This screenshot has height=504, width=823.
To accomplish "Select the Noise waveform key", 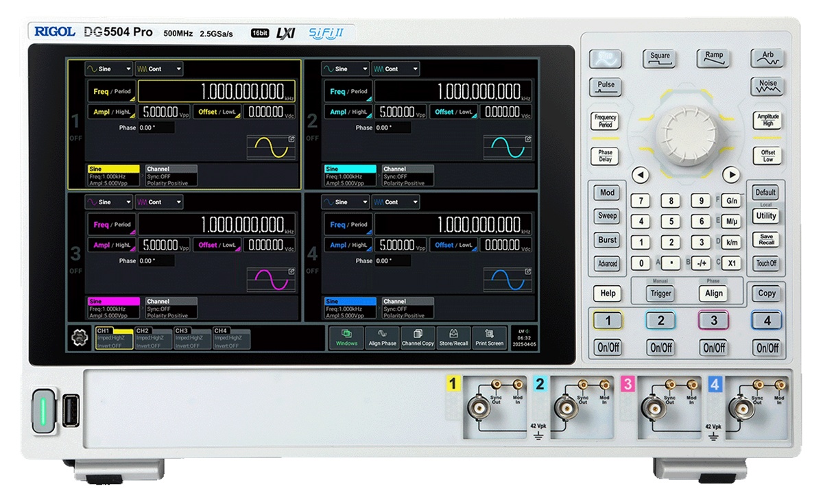I will (x=767, y=86).
